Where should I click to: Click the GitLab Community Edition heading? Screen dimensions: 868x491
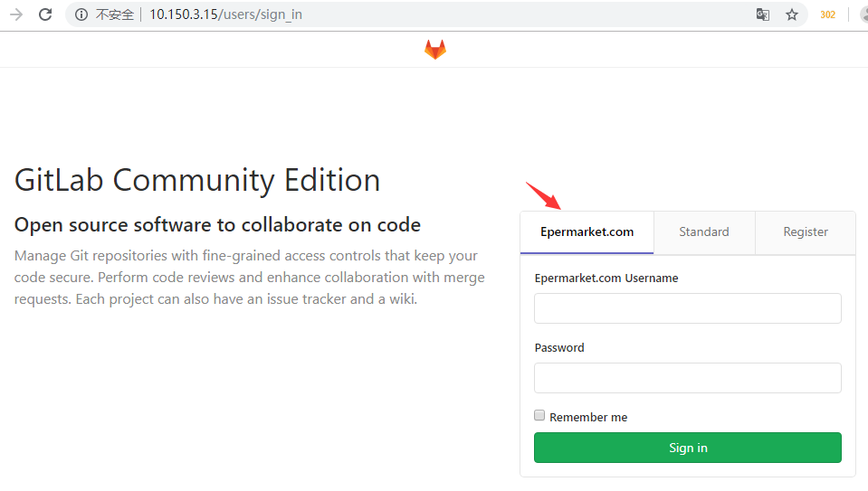click(x=197, y=180)
